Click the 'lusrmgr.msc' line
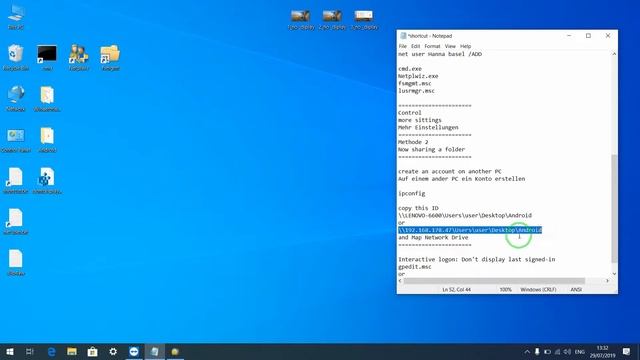 (416, 91)
